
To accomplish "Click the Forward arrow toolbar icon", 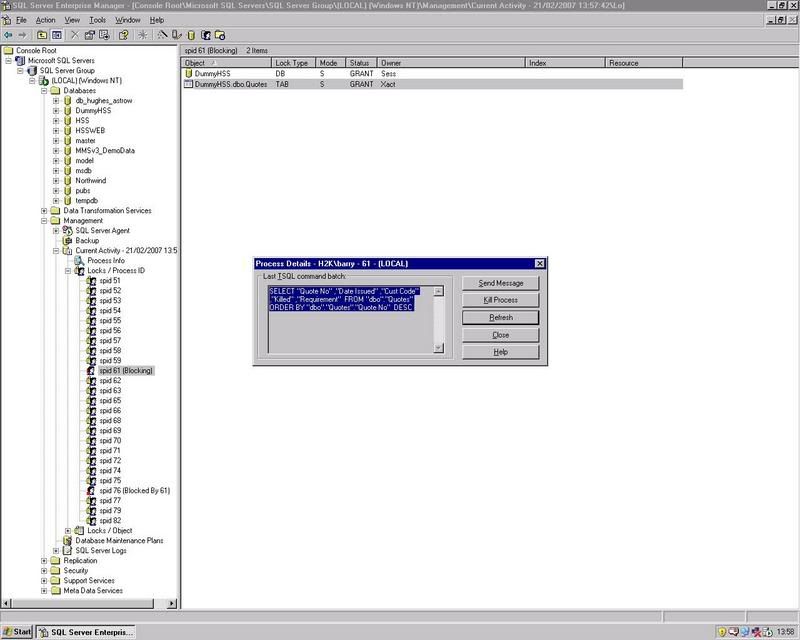I will coord(22,35).
